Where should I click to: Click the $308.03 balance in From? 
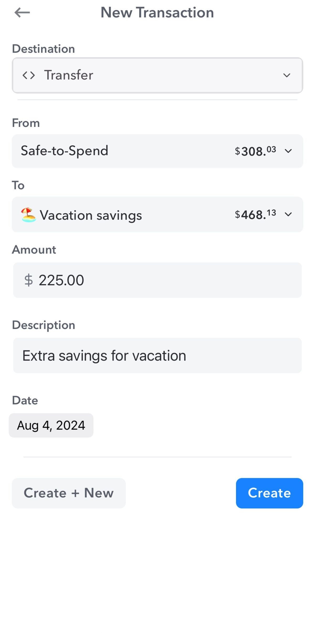(255, 151)
